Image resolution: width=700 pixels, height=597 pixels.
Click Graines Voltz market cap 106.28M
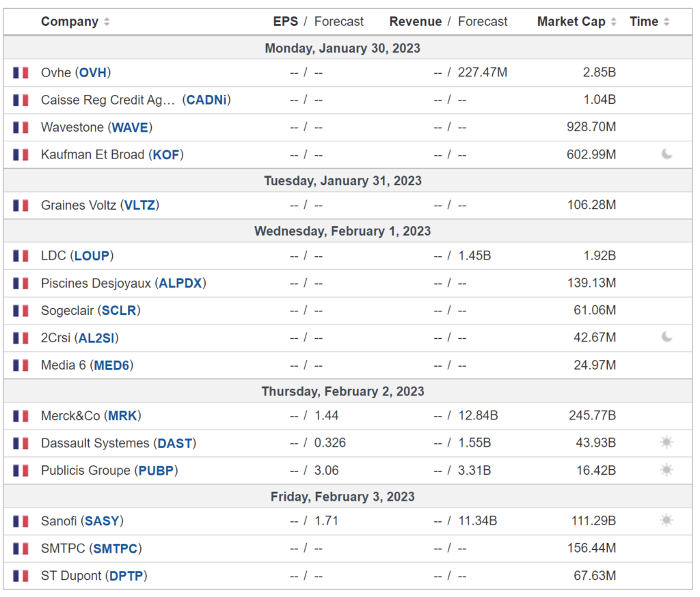click(x=592, y=205)
